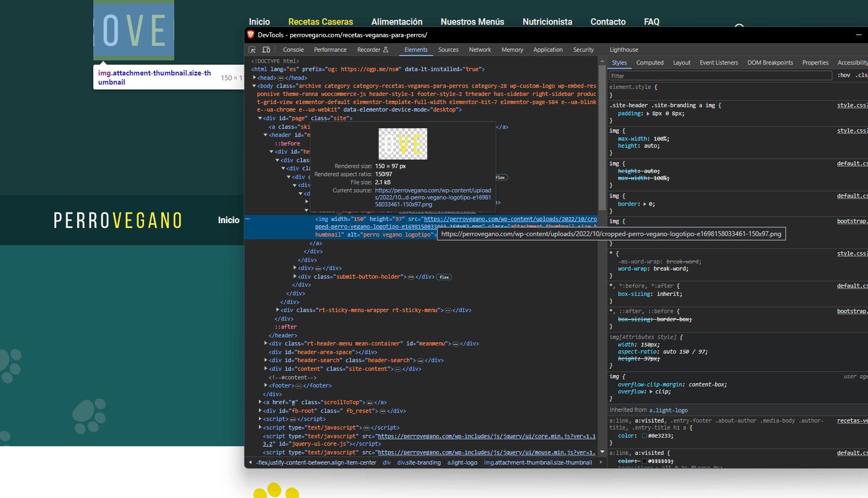This screenshot has width=868, height=498.
Task: Open the Memory tab
Action: coord(512,50)
